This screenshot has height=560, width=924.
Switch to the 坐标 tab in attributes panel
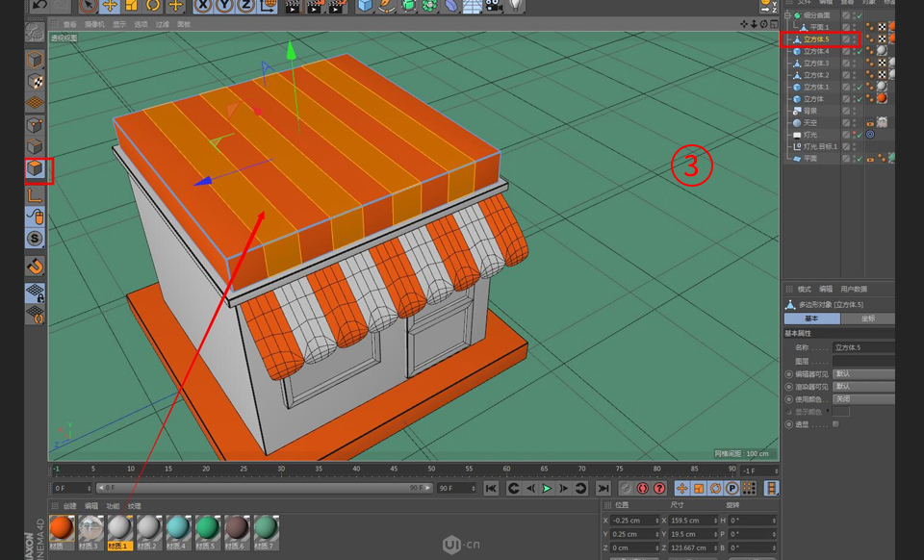point(869,318)
